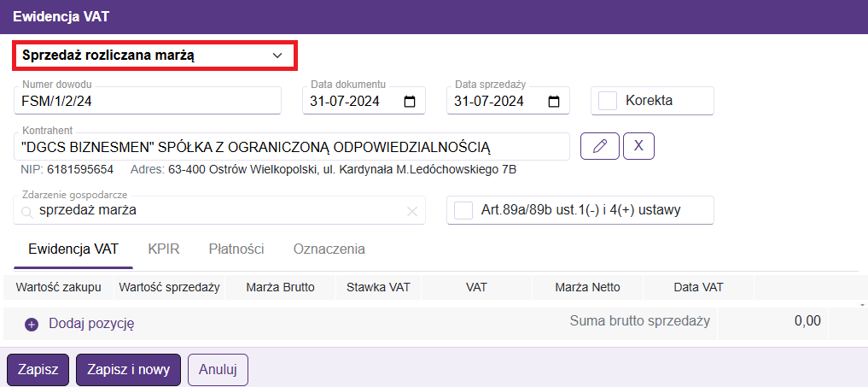Switch to the KPIR tab
Image resolution: width=868 pixels, height=387 pixels.
(x=164, y=249)
